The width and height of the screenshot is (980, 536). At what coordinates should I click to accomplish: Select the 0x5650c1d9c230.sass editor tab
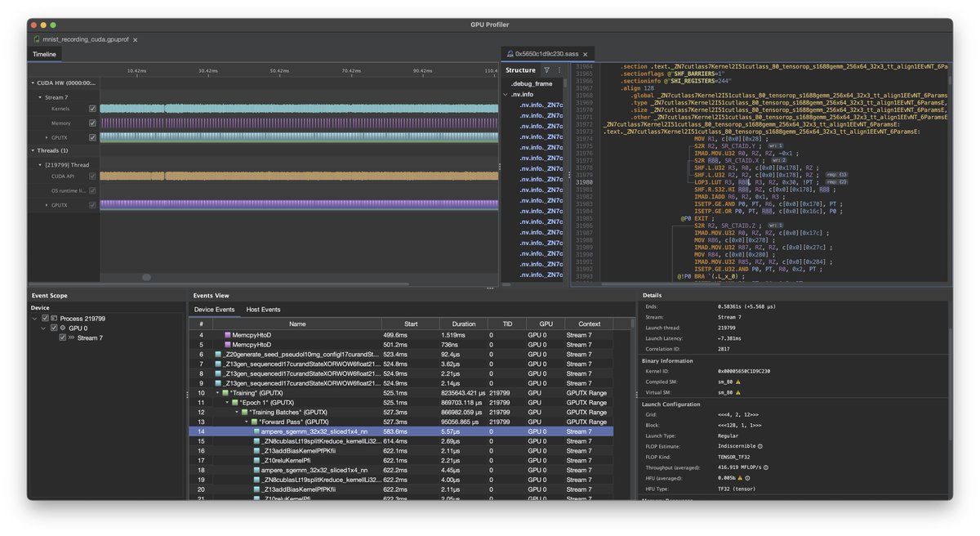click(x=546, y=54)
